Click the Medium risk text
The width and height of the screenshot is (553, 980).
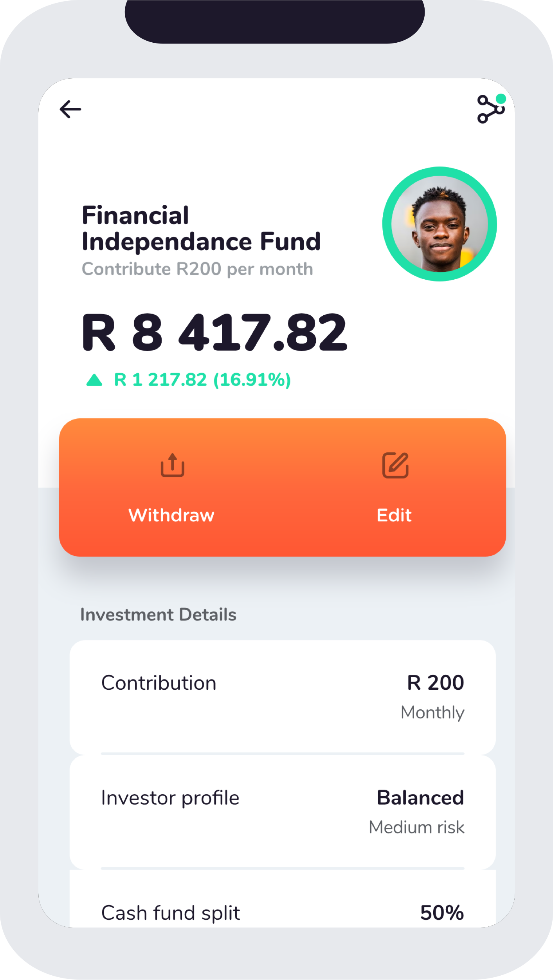pyautogui.click(x=416, y=827)
